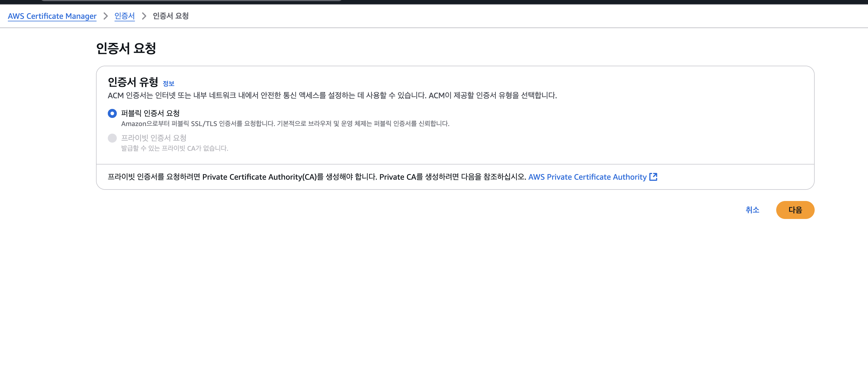The image size is (868, 370).
Task: Open the AWS Certificate Manager breadcrumb link
Action: 52,16
